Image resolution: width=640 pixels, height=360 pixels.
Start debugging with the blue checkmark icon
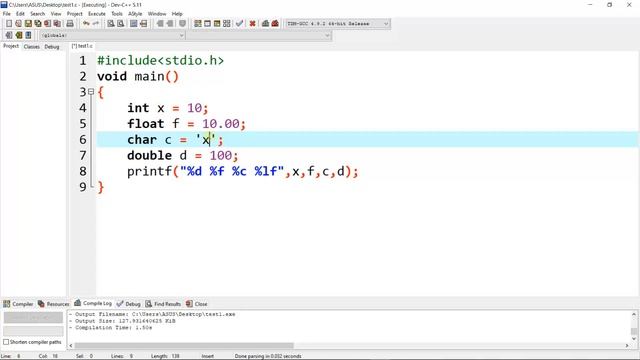click(x=240, y=24)
